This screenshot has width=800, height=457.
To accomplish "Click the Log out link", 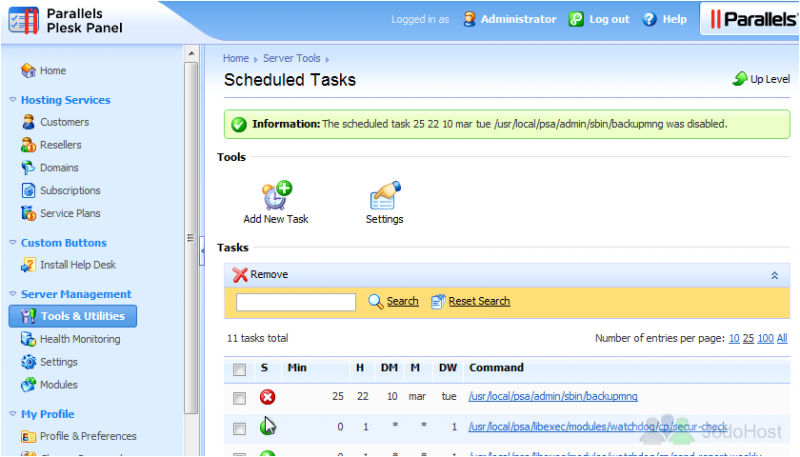I will click(609, 19).
